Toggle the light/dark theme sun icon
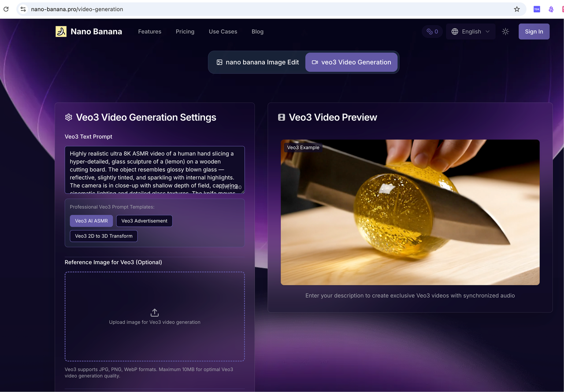The width and height of the screenshot is (564, 392). pos(505,32)
